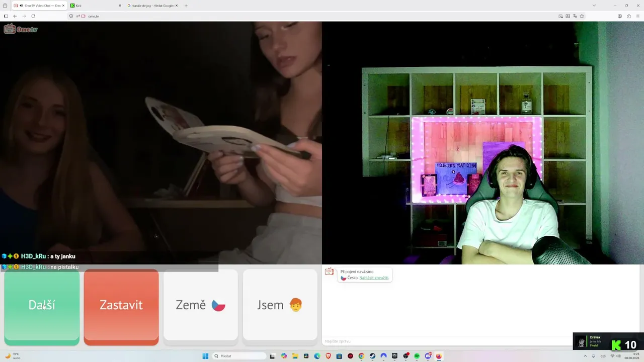Open the recent browsing view icon
This screenshot has height=362, width=644.
coord(5,6)
